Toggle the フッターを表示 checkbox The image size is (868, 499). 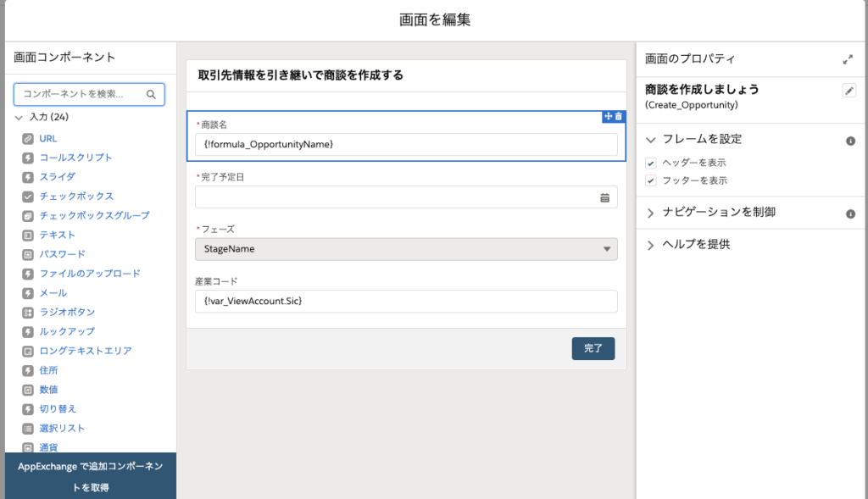[x=651, y=181]
